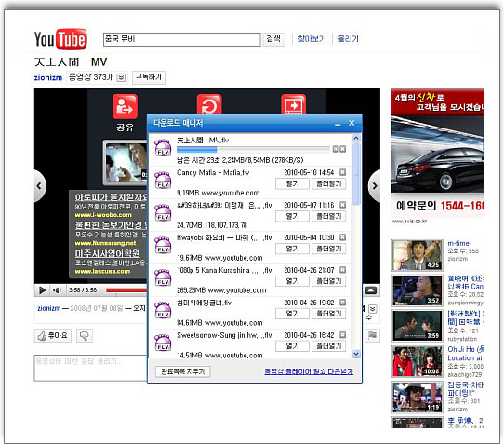Click 열기 for Candy Mafia - Mafia.flv

tap(292, 183)
